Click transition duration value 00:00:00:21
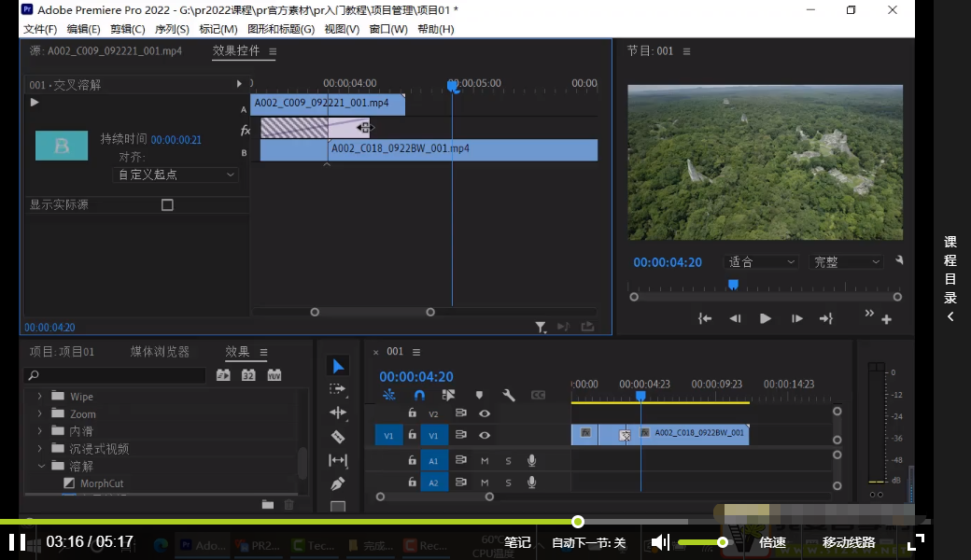Image resolution: width=971 pixels, height=560 pixels. pyautogui.click(x=176, y=140)
